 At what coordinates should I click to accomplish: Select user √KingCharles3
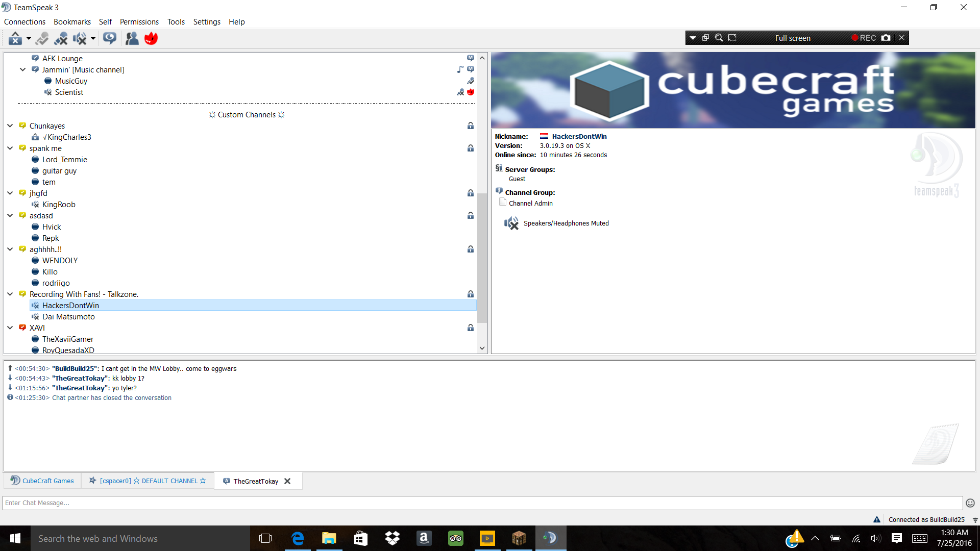[66, 137]
